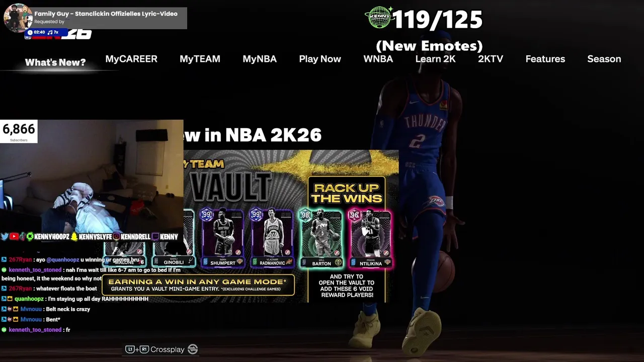The height and width of the screenshot is (362, 644).
Task: Choose Play Now in the menu
Action: 320,59
